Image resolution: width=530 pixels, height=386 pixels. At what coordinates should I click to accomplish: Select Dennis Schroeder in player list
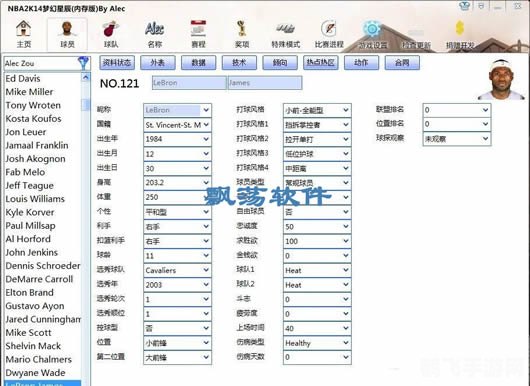43,266
